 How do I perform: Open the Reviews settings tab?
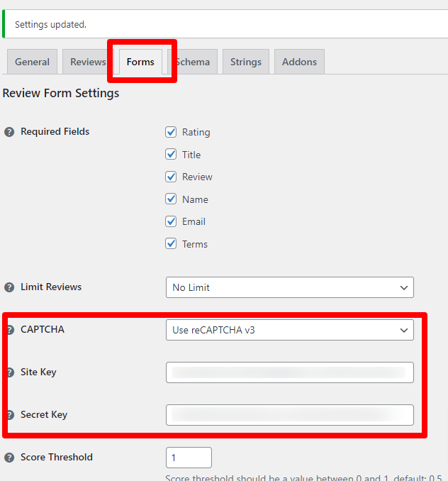pos(87,62)
